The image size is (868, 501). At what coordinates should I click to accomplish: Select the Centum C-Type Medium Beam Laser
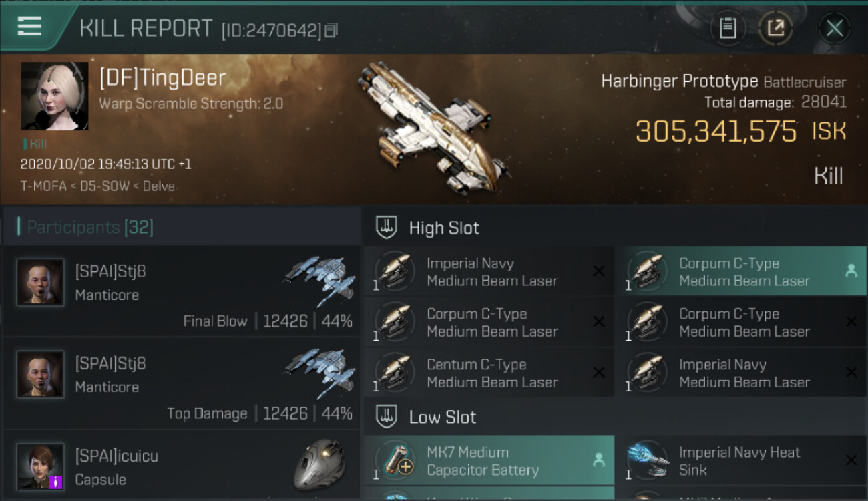(489, 373)
